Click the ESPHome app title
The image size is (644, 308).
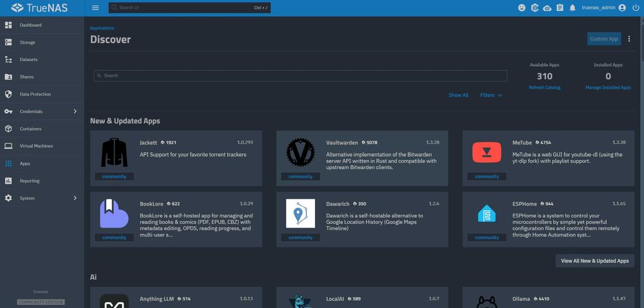524,203
